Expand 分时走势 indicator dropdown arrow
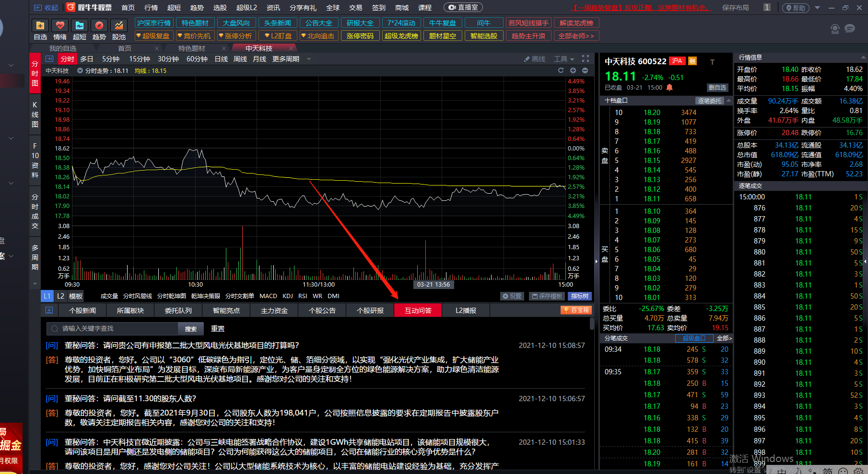Screen dimensions: 868x474 [80, 70]
